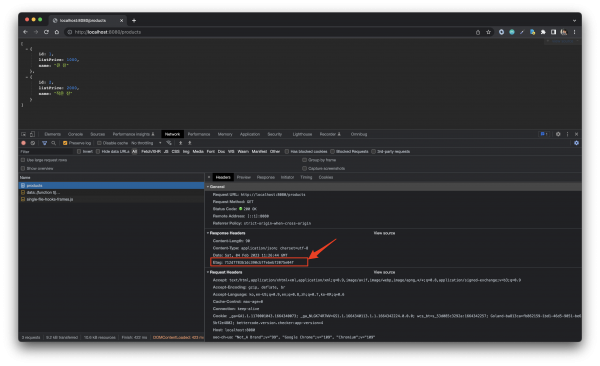
Task: Export HAR with the download arrow
Action: coord(189,143)
